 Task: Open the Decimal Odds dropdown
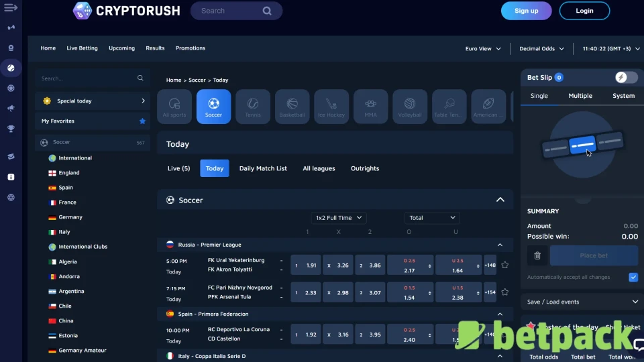(x=541, y=48)
